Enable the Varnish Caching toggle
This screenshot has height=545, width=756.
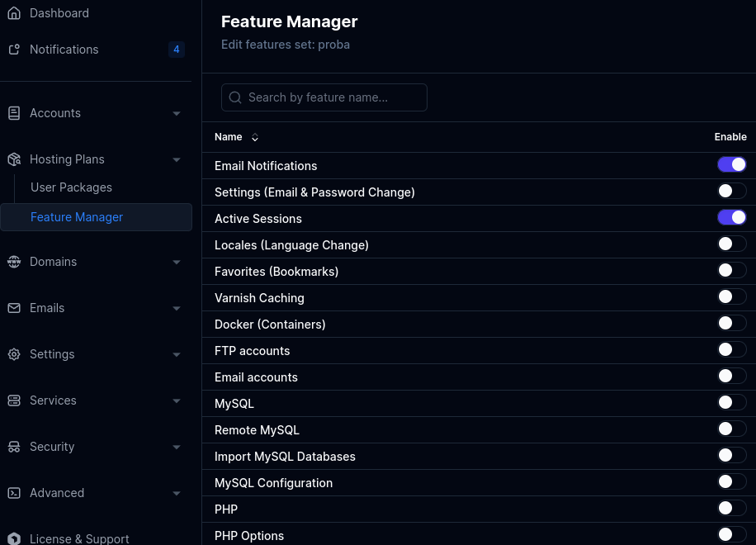(731, 296)
